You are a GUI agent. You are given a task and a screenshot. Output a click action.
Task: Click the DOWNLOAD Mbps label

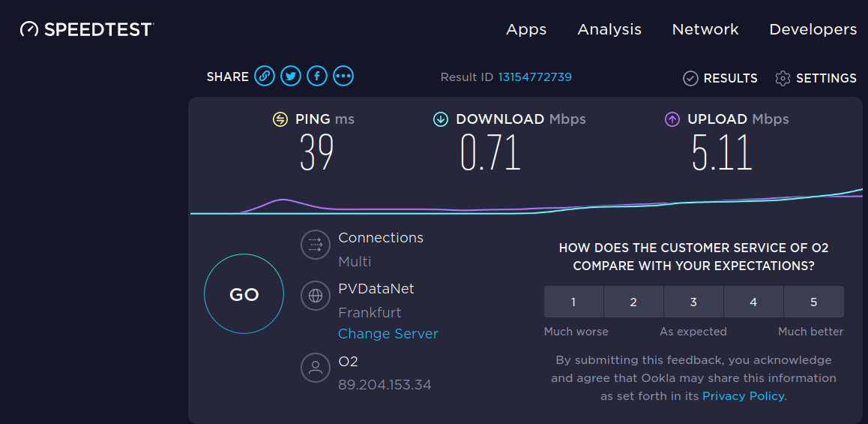(x=521, y=119)
